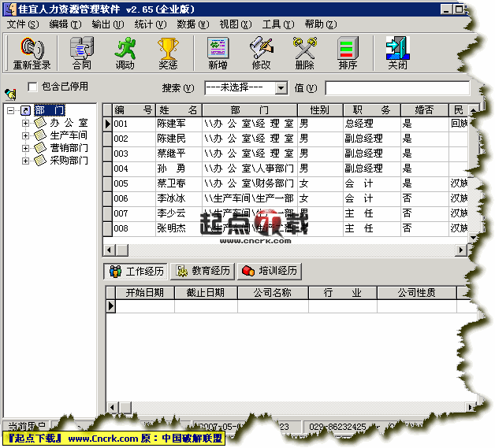Open the 奖惩 trophy tool

pos(168,53)
